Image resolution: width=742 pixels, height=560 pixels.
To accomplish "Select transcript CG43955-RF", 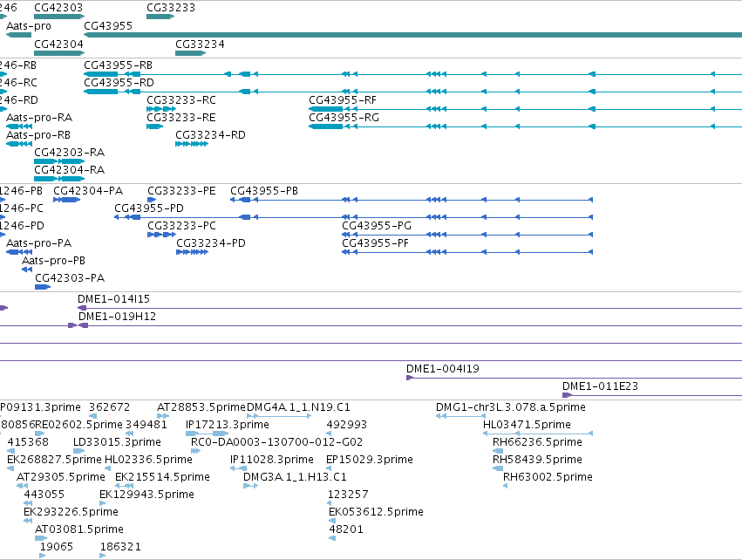I will (x=343, y=100).
